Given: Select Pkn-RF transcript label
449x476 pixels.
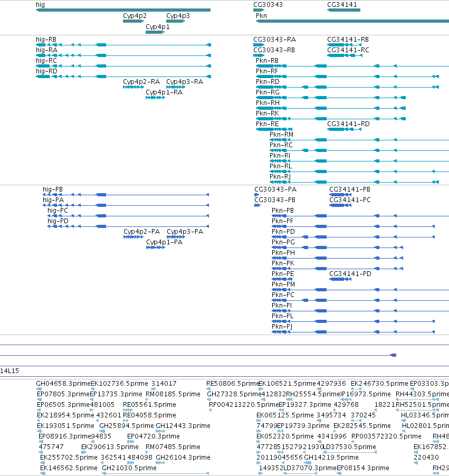Looking at the screenshot, I should pyautogui.click(x=267, y=71).
